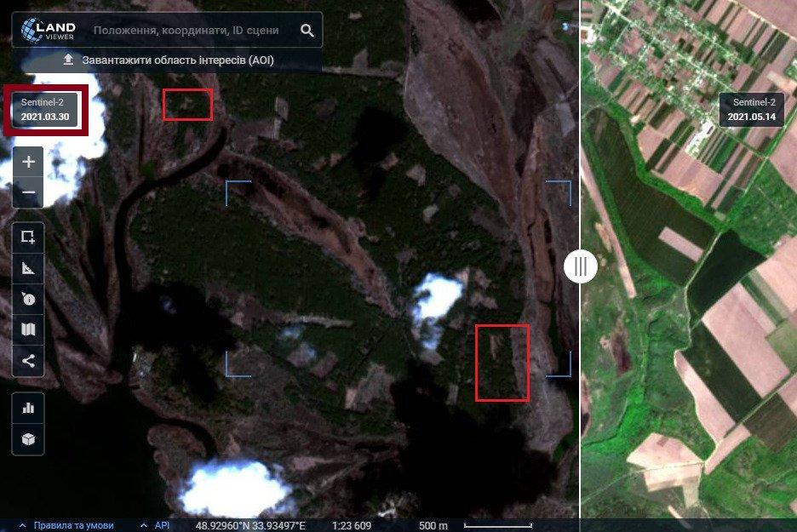Open the Sentinel-2 2021.05.14 scene label

pos(752,109)
